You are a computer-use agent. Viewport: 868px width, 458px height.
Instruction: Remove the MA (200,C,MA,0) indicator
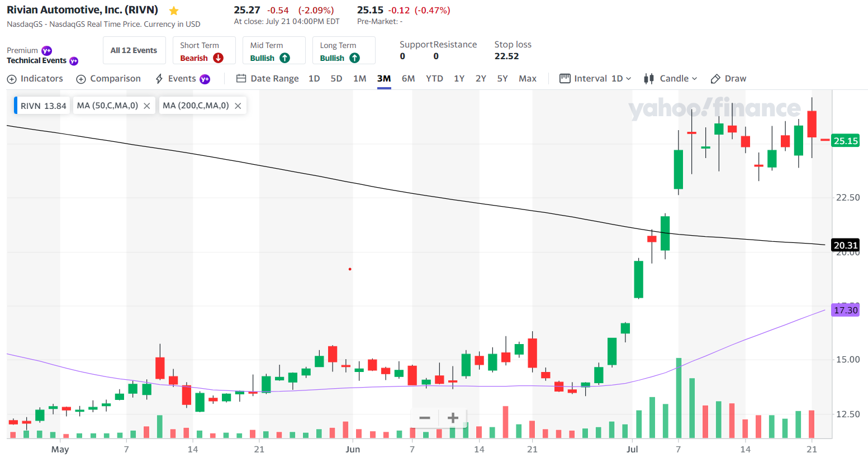pyautogui.click(x=238, y=106)
